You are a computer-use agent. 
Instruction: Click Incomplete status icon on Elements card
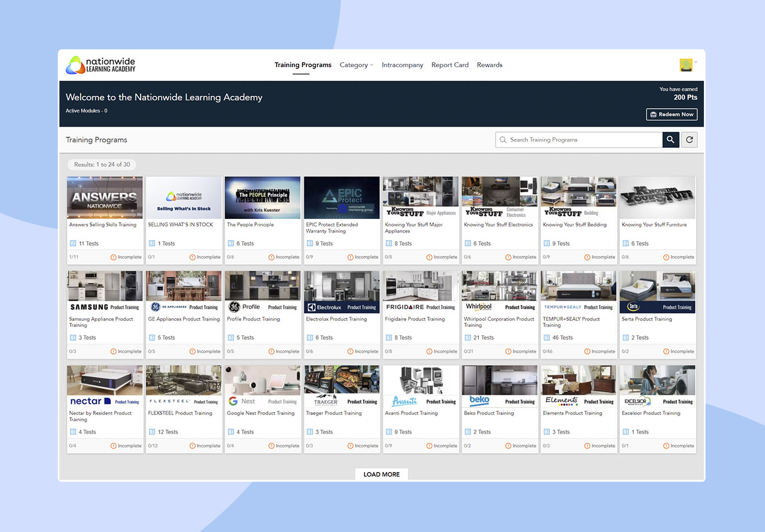pos(587,446)
